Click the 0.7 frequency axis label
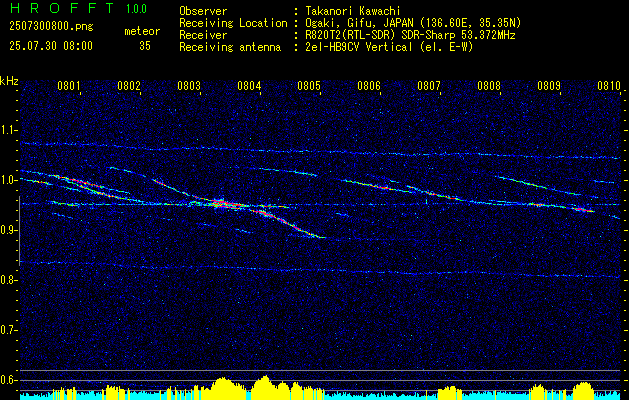Image resolution: width=629 pixels, height=400 pixels. (8, 330)
